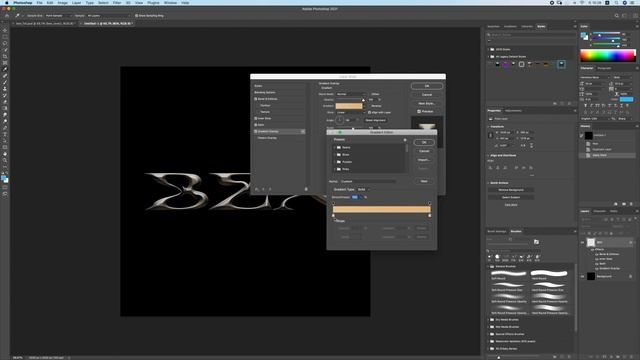Click New Style button in Layer Style

tap(427, 103)
